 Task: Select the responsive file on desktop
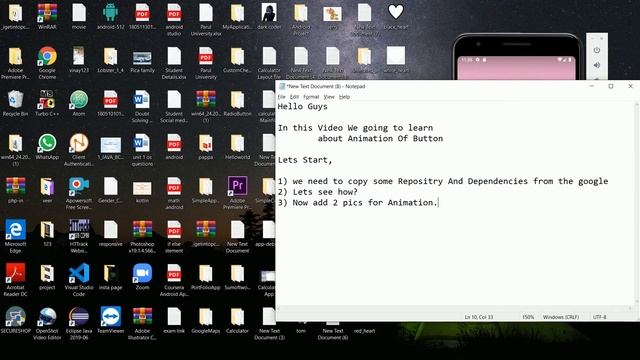(110, 233)
